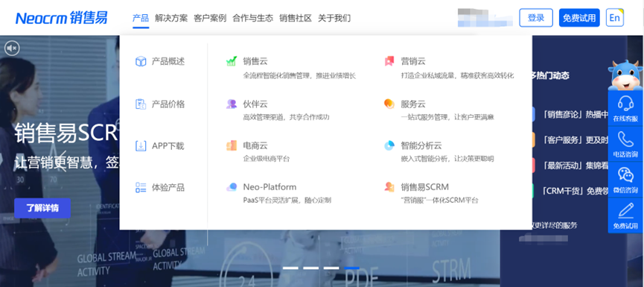Click the cow mascot icon
This screenshot has height=287, width=644.
click(625, 75)
